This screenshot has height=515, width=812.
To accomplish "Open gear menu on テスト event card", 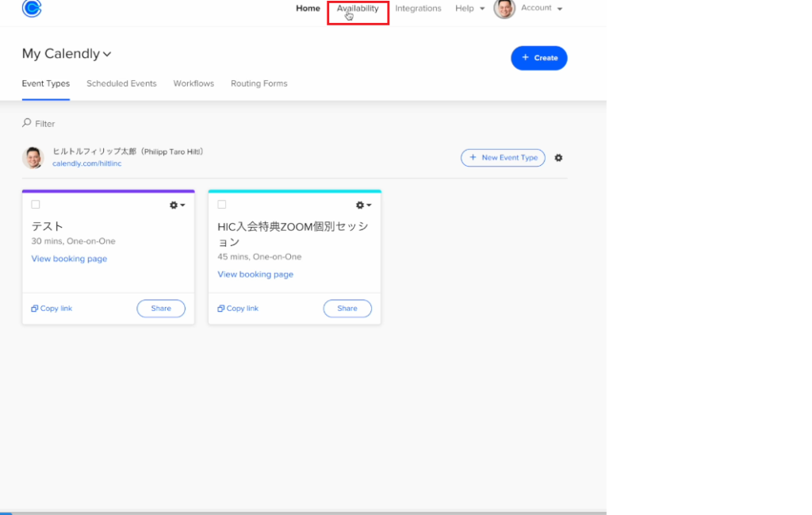I will tap(177, 206).
